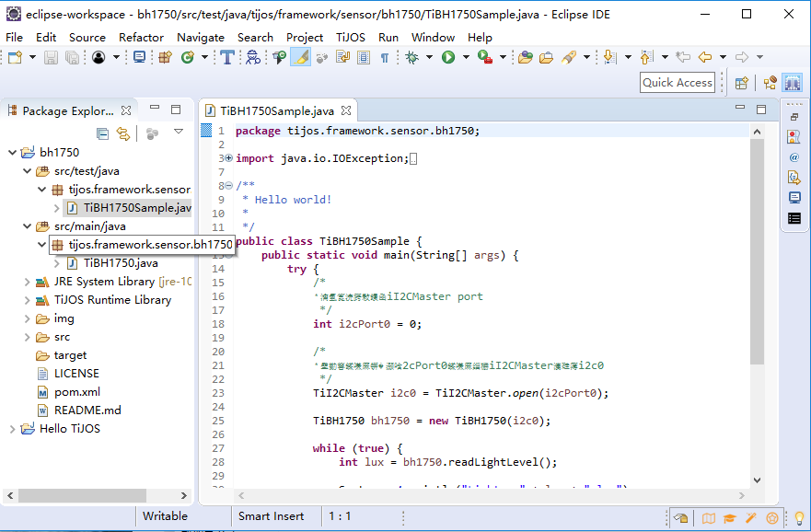Click the black list icon in right trim
The width and height of the screenshot is (811, 532).
click(794, 218)
